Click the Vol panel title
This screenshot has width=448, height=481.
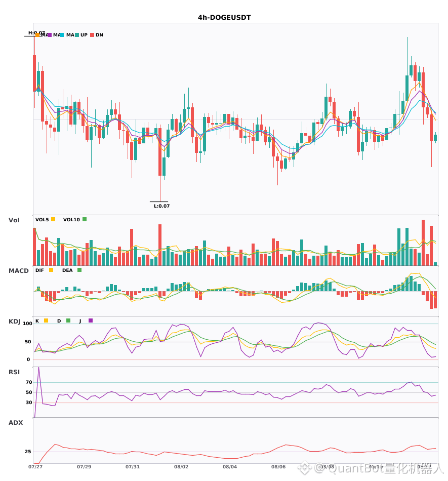tap(14, 220)
